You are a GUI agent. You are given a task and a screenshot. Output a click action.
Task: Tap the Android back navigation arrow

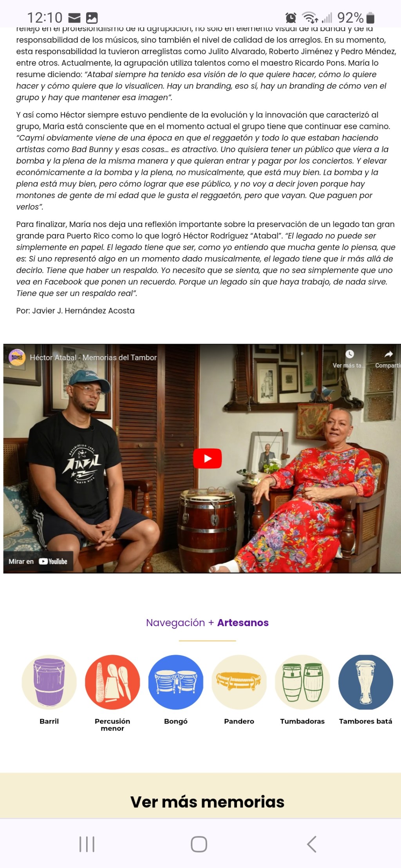click(x=312, y=844)
